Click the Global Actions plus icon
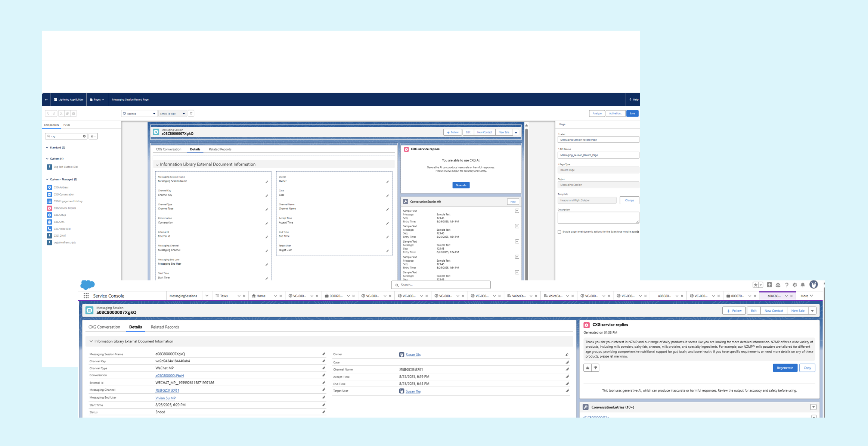Viewport: 868px width, 446px height. click(769, 285)
